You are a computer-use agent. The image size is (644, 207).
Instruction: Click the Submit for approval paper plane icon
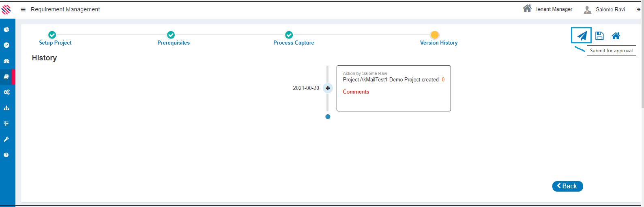click(582, 36)
